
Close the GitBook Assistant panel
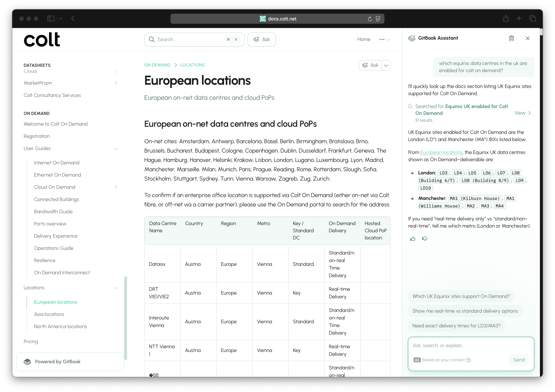[x=527, y=38]
